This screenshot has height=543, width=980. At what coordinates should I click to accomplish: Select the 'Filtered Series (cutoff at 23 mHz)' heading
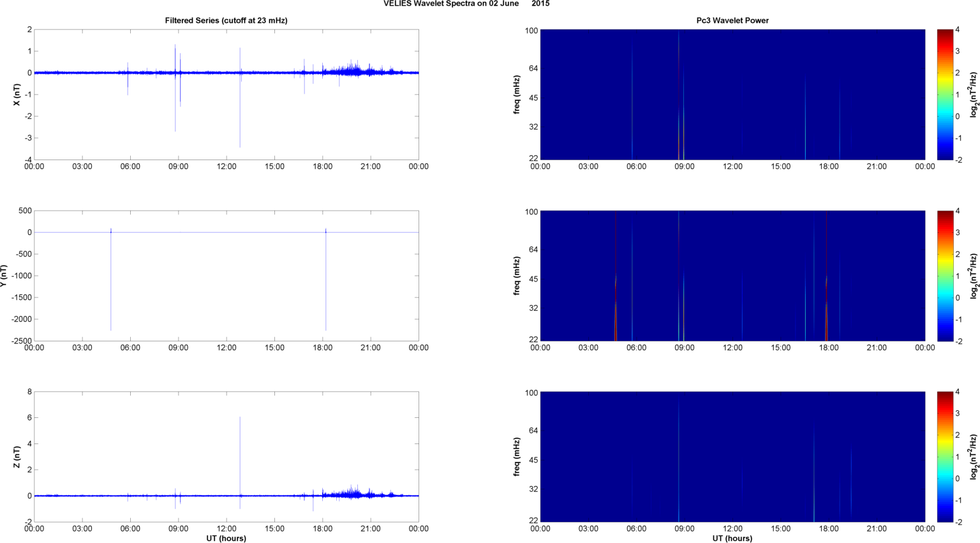click(x=226, y=20)
